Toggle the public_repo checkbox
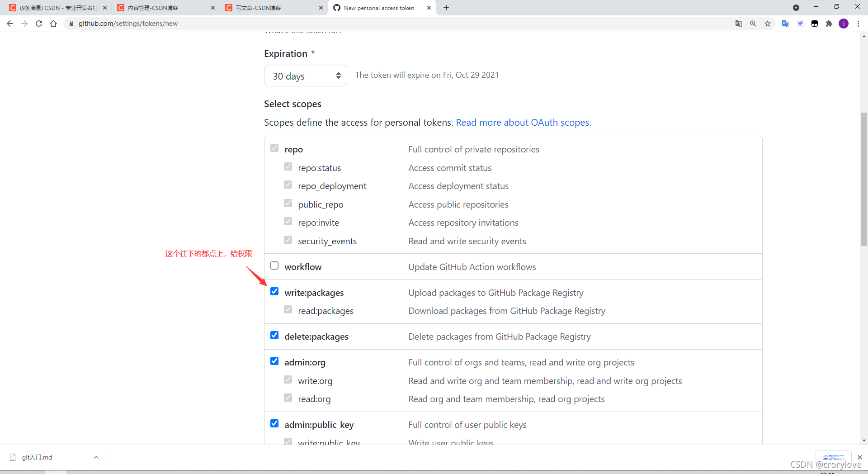The height and width of the screenshot is (474, 868). 288,203
